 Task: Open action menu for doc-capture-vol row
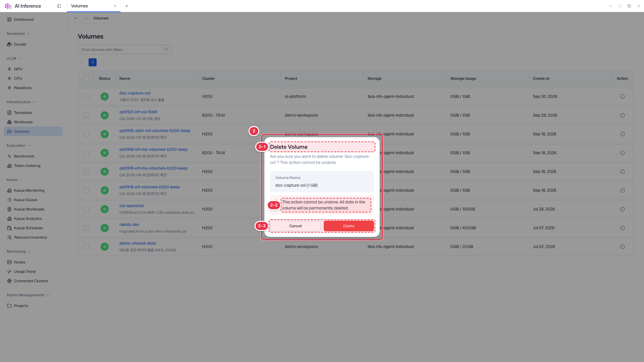point(623,97)
